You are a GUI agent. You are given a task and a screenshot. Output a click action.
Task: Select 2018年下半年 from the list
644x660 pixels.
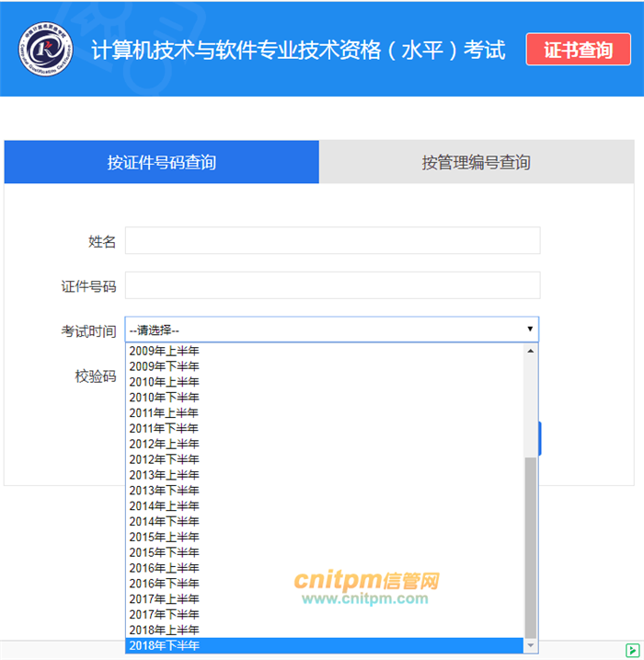point(166,645)
